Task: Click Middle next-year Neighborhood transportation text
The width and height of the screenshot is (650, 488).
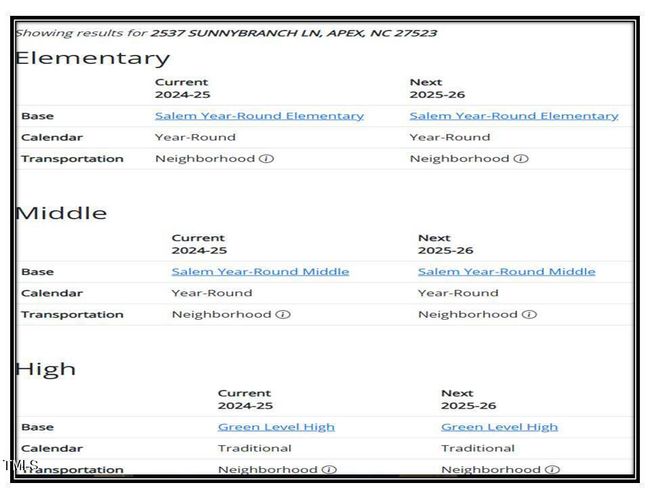Action: pyautogui.click(x=468, y=314)
